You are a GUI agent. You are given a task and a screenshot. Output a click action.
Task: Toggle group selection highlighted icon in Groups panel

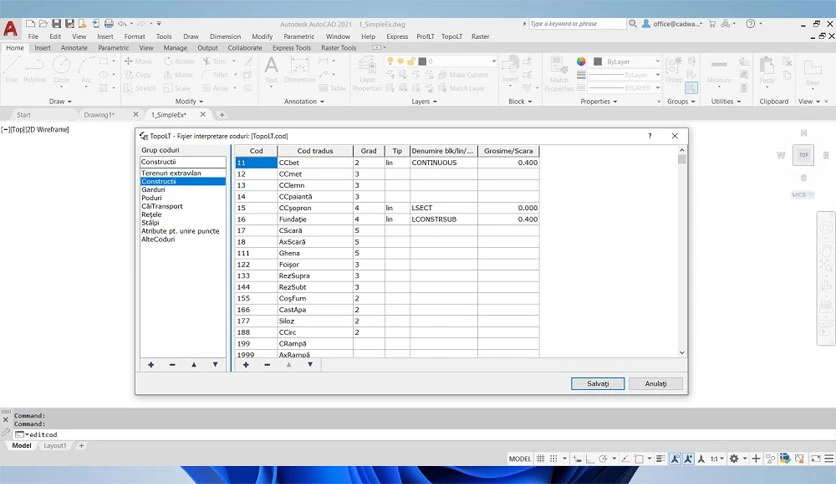(691, 87)
